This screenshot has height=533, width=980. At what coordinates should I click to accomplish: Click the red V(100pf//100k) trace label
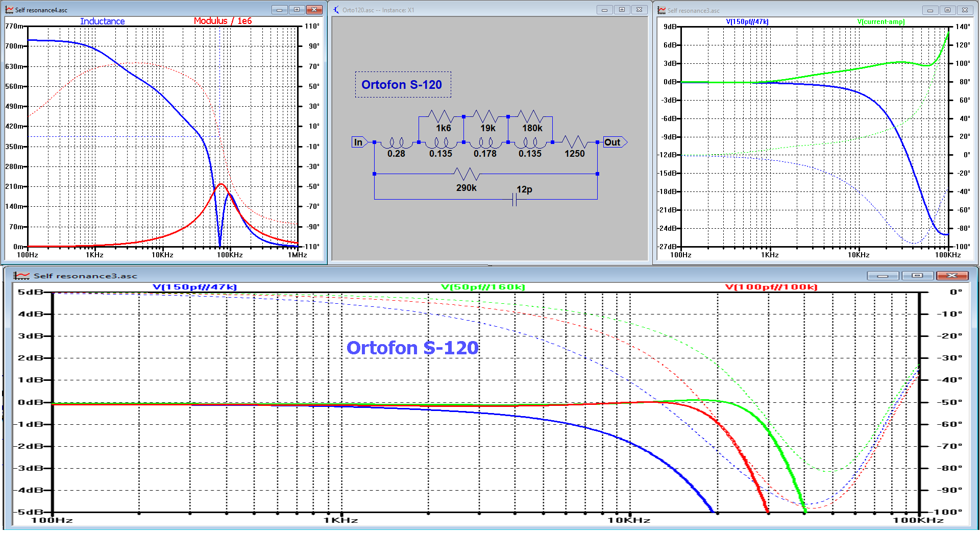(771, 287)
